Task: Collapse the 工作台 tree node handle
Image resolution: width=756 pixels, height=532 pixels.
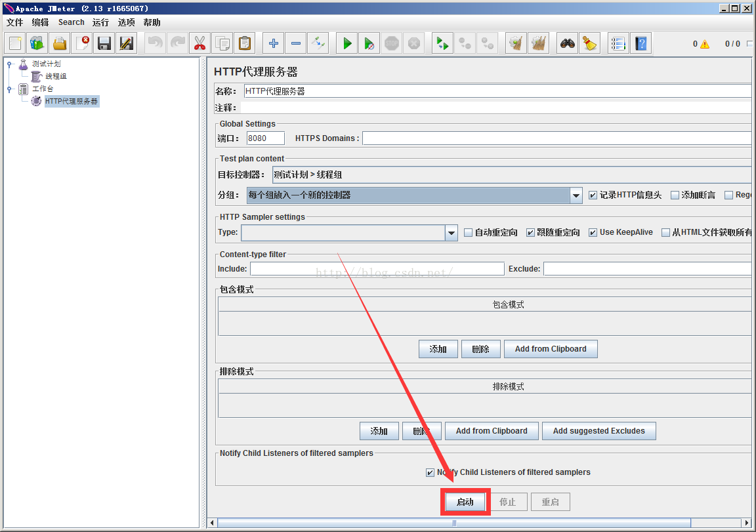Action: pyautogui.click(x=9, y=89)
